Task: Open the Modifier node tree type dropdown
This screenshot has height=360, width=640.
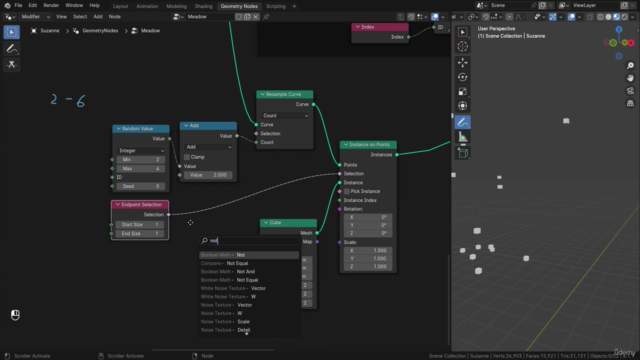Action: tap(36, 17)
